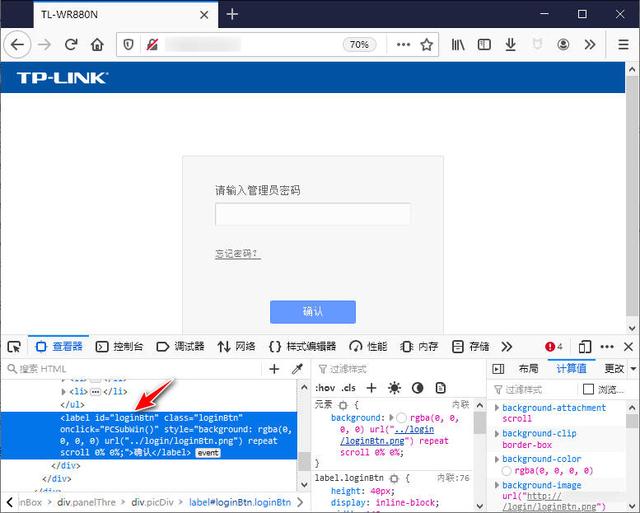Screen dimensions: 640x513
Task: Open page actions three-dot menu
Action: tap(403, 44)
